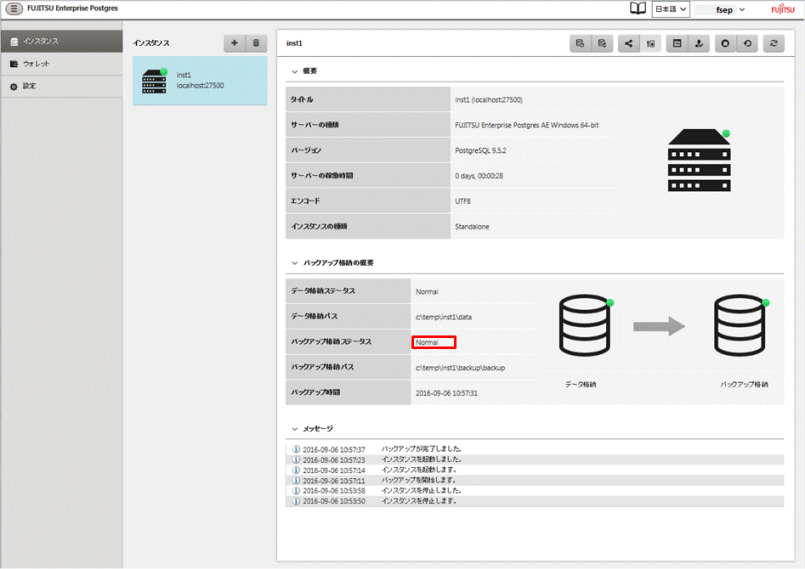Select インスタンス in the sidebar
Image resolution: width=805 pixels, height=569 pixels.
pyautogui.click(x=62, y=41)
